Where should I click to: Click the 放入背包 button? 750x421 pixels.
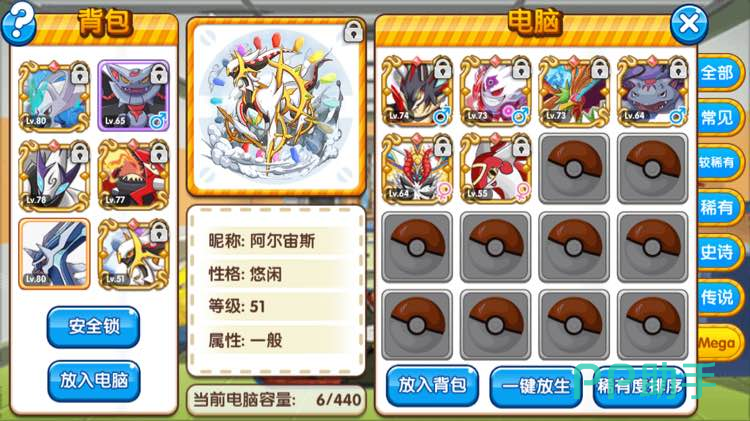[432, 386]
